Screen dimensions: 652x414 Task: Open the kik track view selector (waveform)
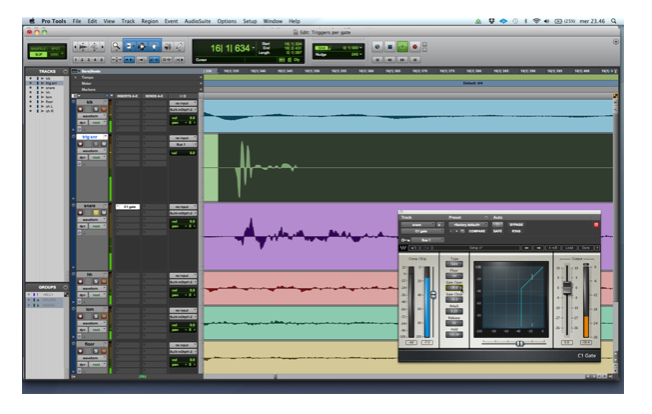[x=92, y=116]
